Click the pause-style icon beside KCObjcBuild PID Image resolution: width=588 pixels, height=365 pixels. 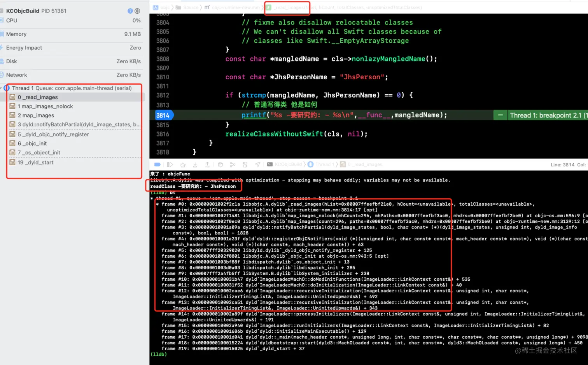(x=137, y=11)
